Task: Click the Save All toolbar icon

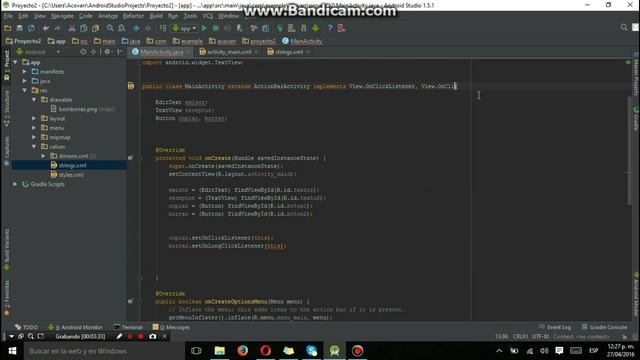Action: pyautogui.click(x=19, y=28)
